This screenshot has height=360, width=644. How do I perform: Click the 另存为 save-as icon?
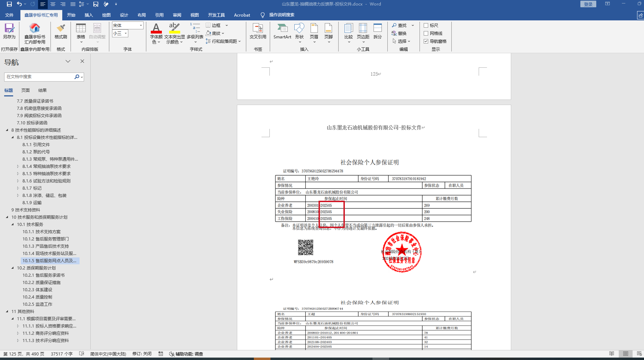tap(9, 31)
